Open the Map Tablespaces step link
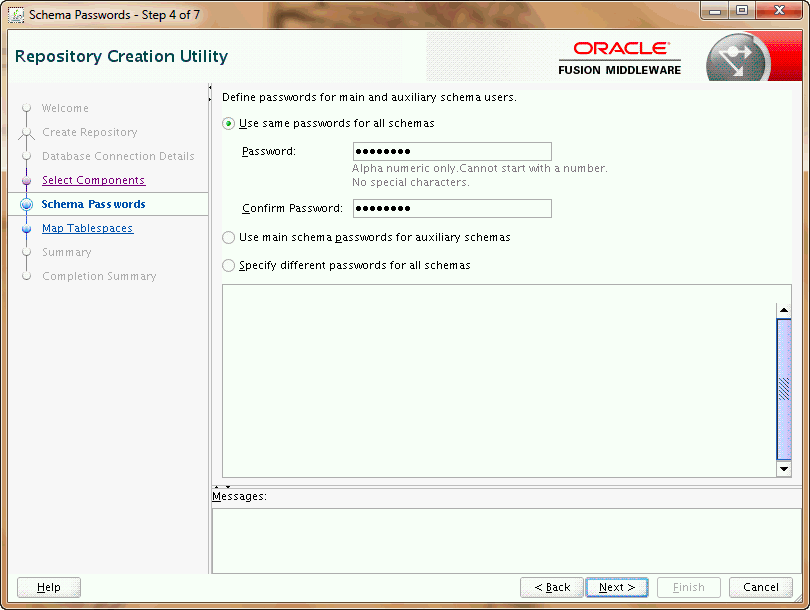 pos(88,228)
